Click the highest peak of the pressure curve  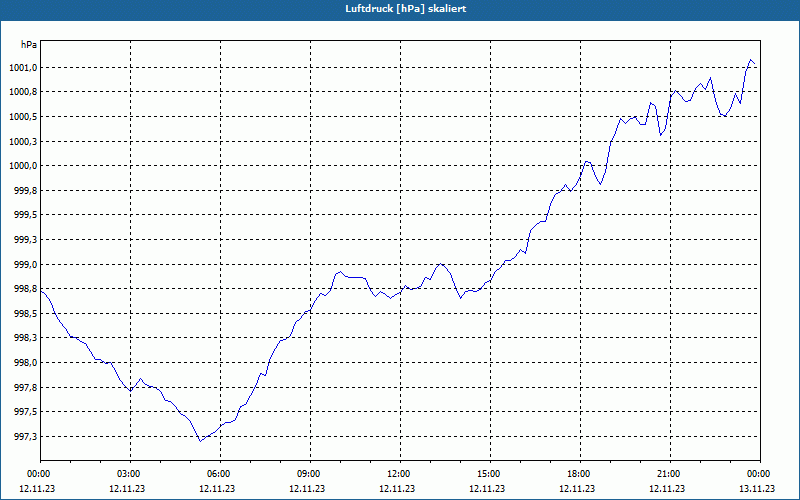751,60
